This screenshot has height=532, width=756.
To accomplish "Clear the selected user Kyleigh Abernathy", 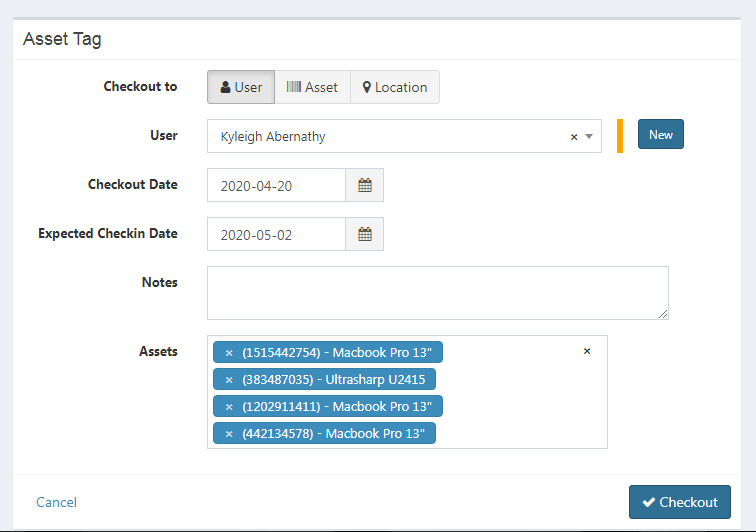I will pos(574,137).
